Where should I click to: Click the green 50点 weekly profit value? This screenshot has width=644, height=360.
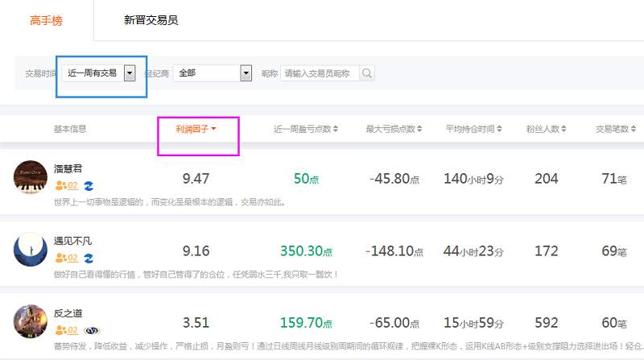[x=306, y=178]
